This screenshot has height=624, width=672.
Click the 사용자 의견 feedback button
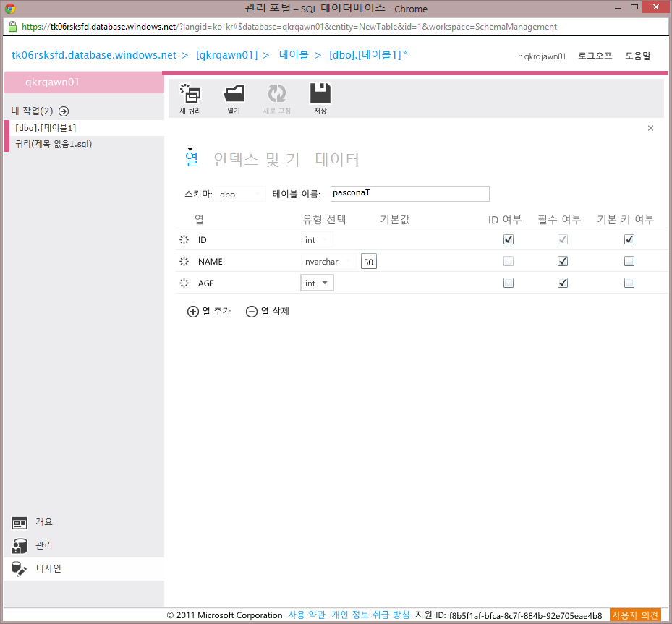pyautogui.click(x=635, y=615)
